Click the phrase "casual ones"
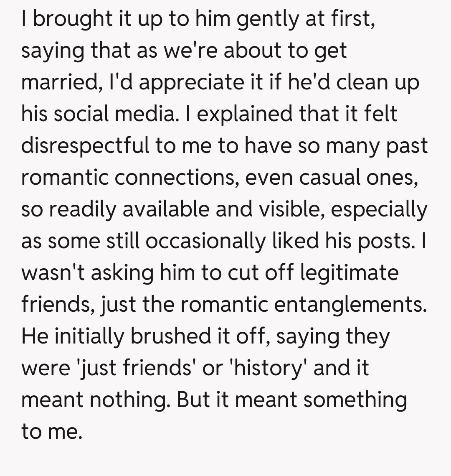The height and width of the screenshot is (476, 451). click(359, 177)
